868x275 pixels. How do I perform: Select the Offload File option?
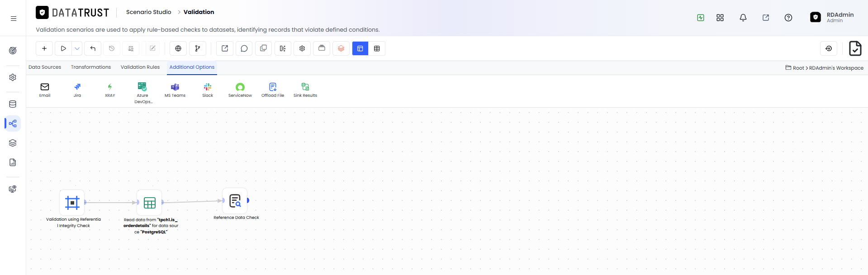[273, 90]
